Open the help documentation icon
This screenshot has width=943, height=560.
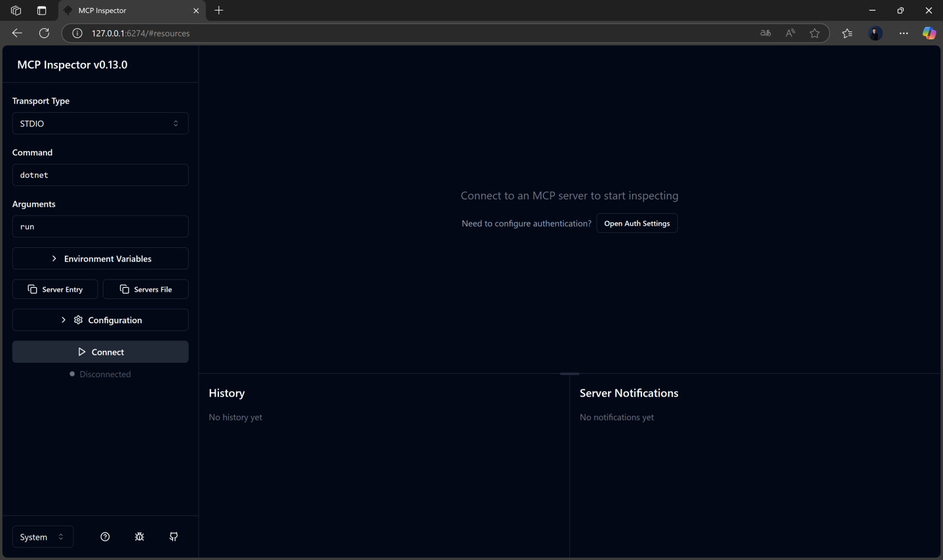105,537
